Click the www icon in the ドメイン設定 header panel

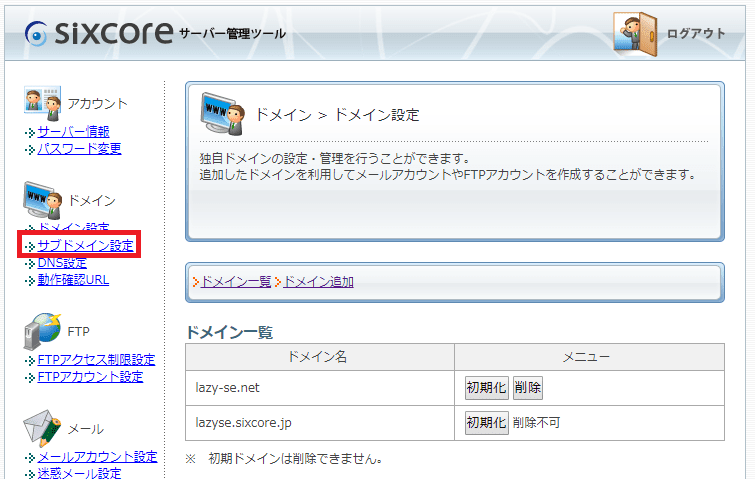click(x=223, y=114)
